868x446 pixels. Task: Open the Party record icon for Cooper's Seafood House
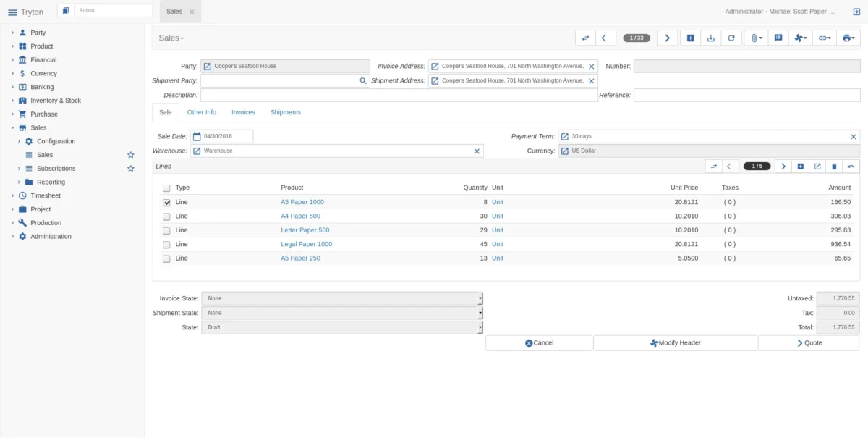[x=208, y=67]
